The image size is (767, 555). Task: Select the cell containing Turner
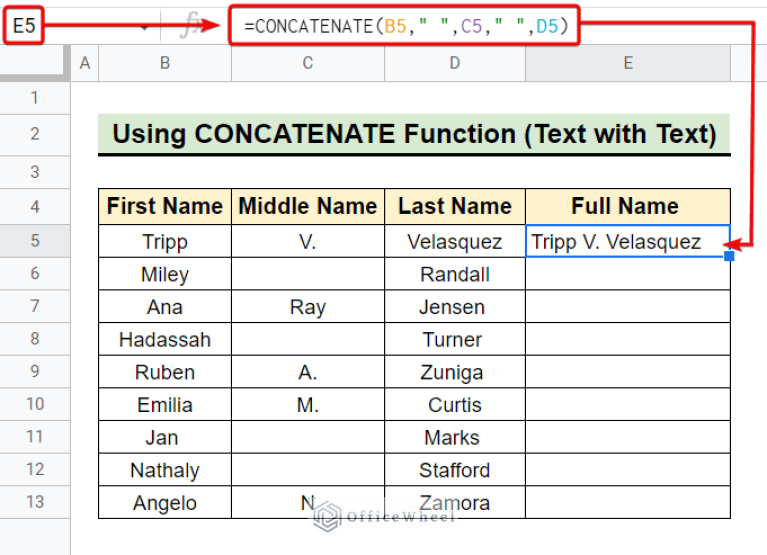(x=455, y=339)
